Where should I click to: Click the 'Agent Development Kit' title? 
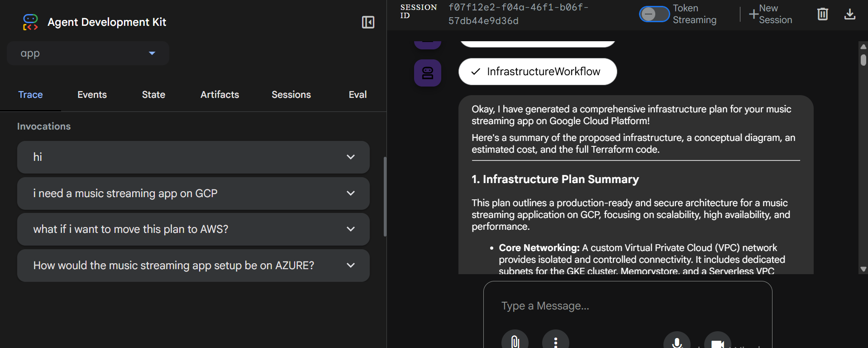(x=107, y=22)
